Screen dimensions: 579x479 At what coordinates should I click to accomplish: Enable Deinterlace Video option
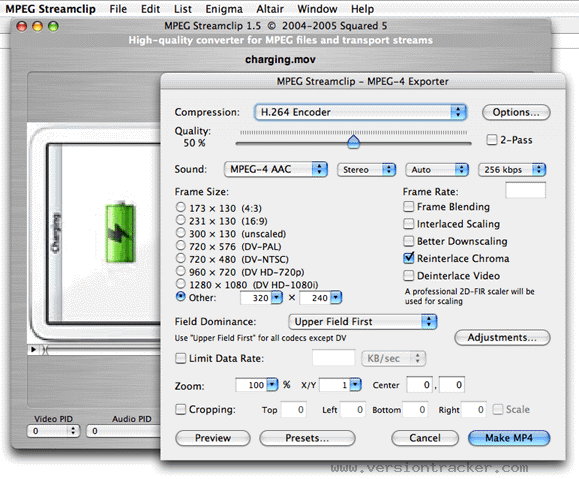[x=408, y=276]
